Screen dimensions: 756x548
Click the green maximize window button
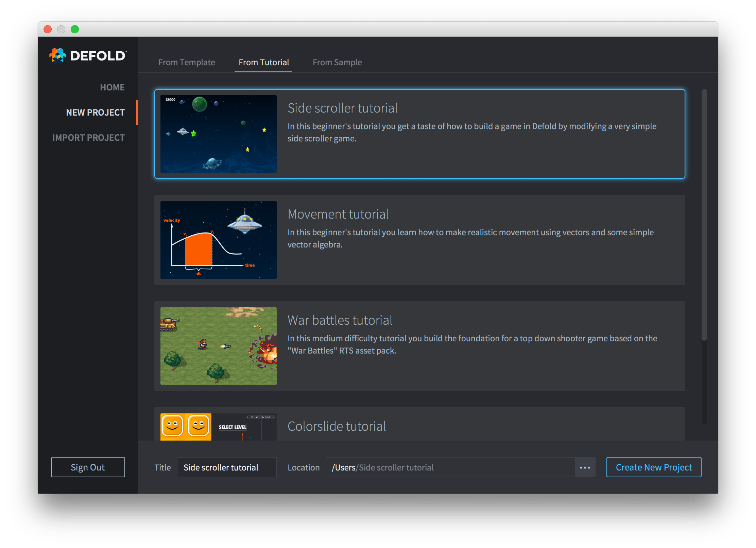(x=75, y=30)
